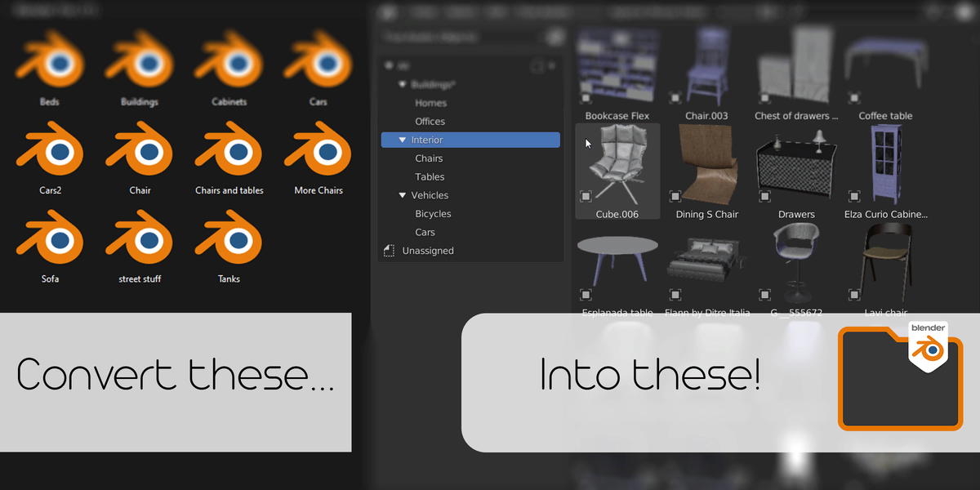
Task: Click the 'Cars2' file name label
Action: pyautogui.click(x=50, y=191)
